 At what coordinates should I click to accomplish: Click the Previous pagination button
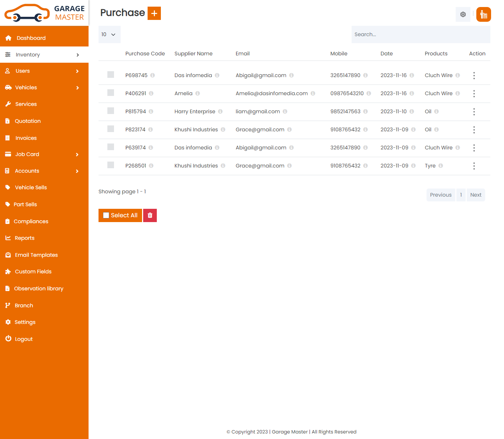pyautogui.click(x=441, y=195)
